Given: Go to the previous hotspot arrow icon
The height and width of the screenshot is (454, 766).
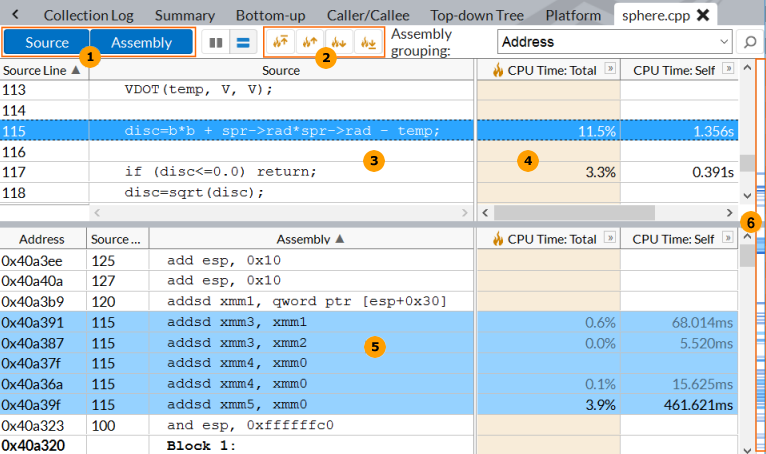Looking at the screenshot, I should pyautogui.click(x=309, y=42).
